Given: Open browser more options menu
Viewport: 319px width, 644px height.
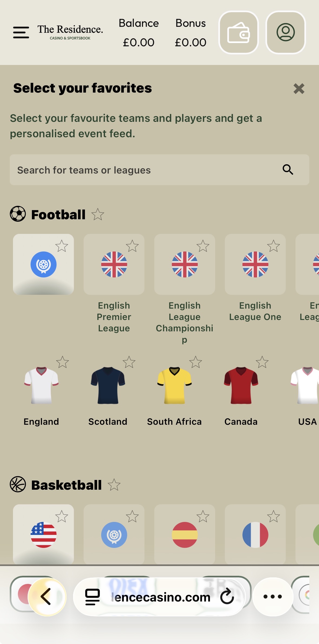Looking at the screenshot, I should [x=273, y=596].
